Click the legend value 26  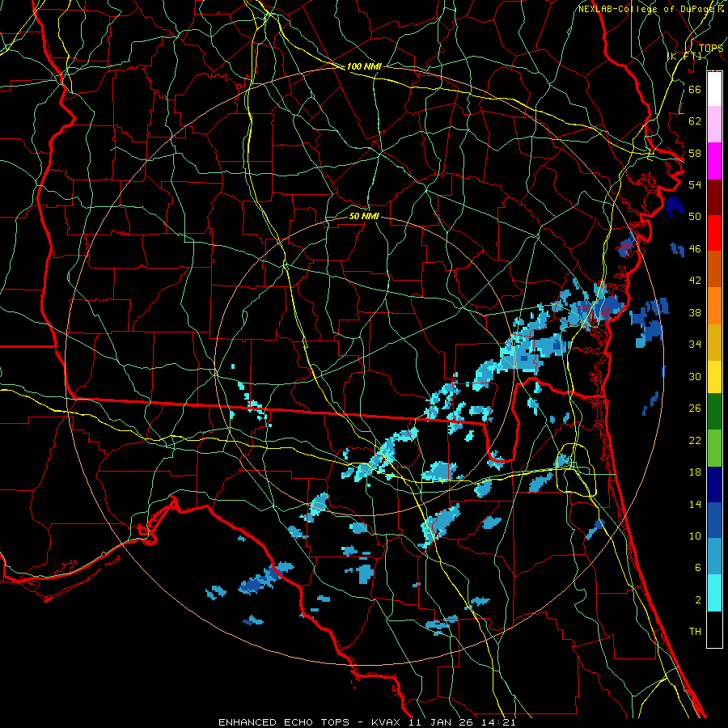point(695,408)
